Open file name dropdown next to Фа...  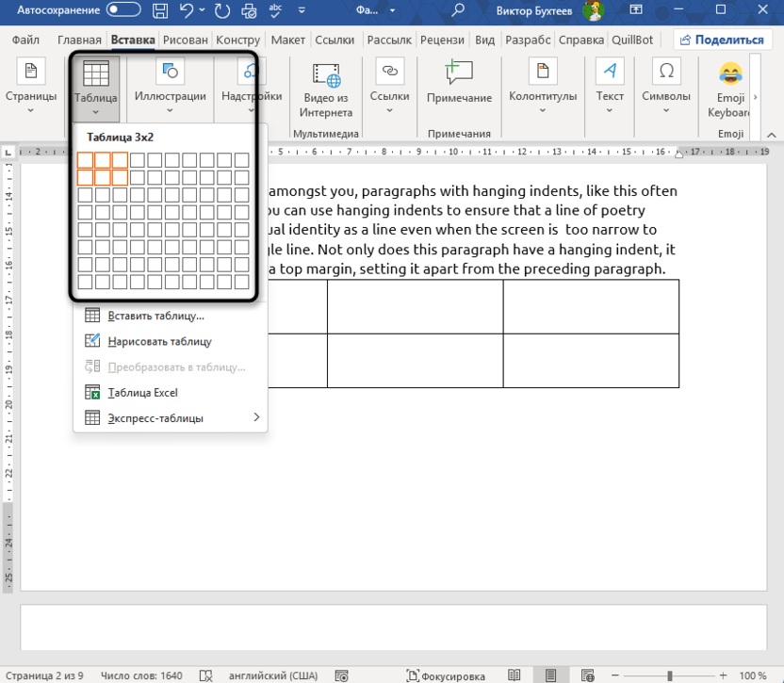[x=393, y=10]
